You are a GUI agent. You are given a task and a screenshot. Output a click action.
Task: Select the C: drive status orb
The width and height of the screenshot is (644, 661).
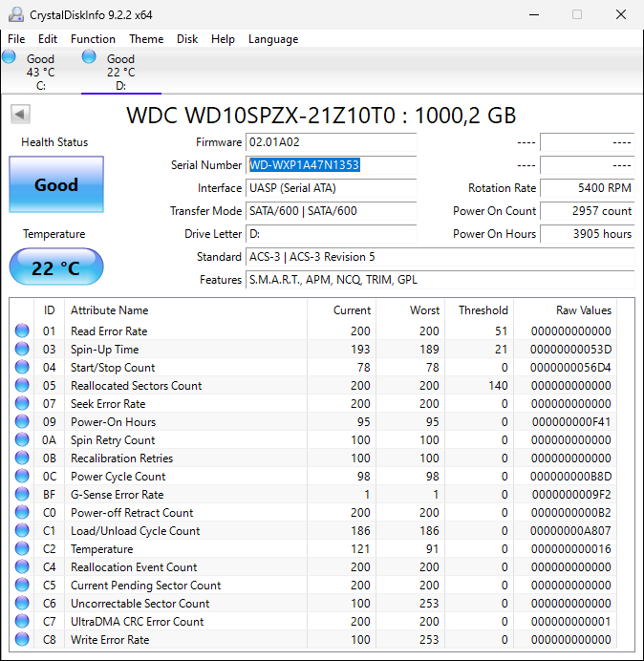point(9,57)
